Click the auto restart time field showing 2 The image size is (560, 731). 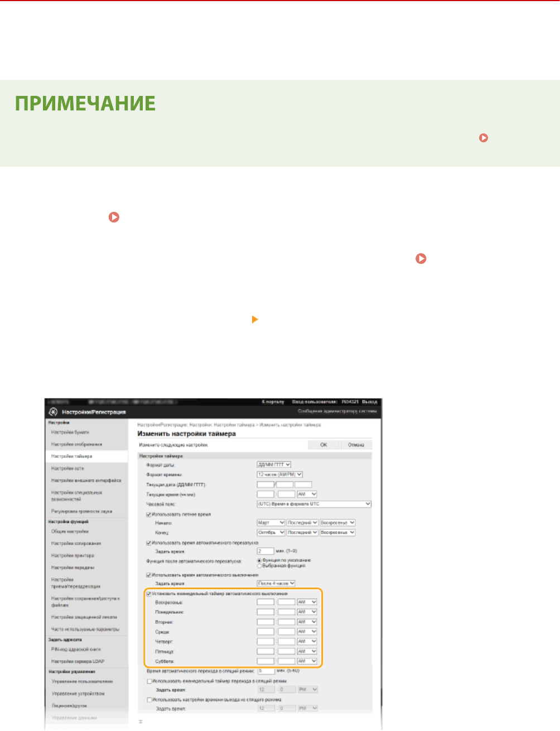[x=265, y=551]
